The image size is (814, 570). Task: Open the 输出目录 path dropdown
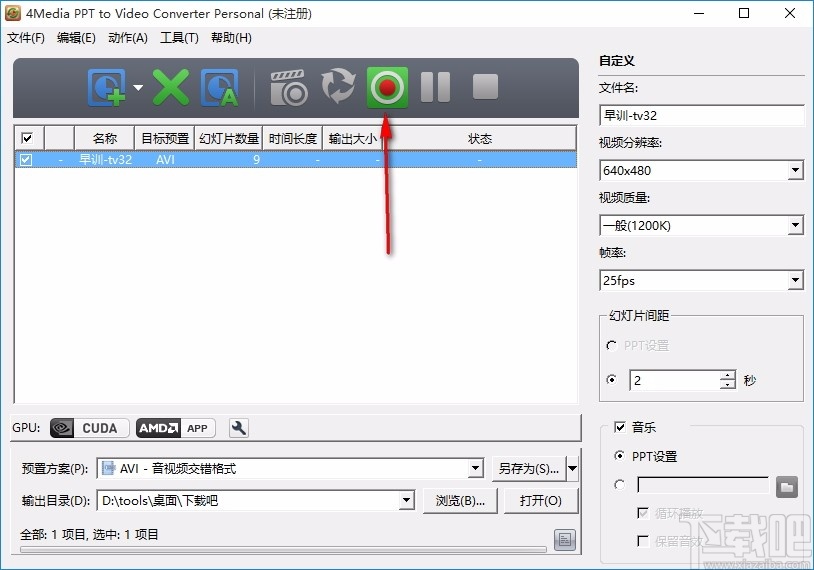coord(406,500)
